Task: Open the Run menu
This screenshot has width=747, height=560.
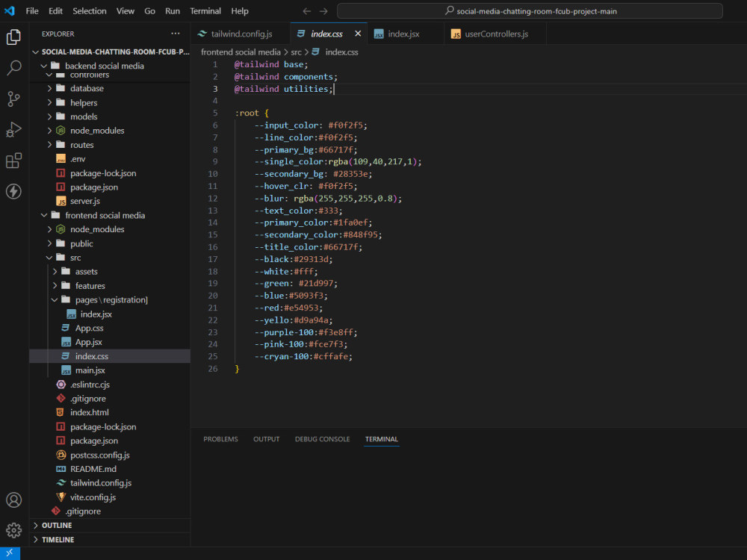Action: point(173,11)
